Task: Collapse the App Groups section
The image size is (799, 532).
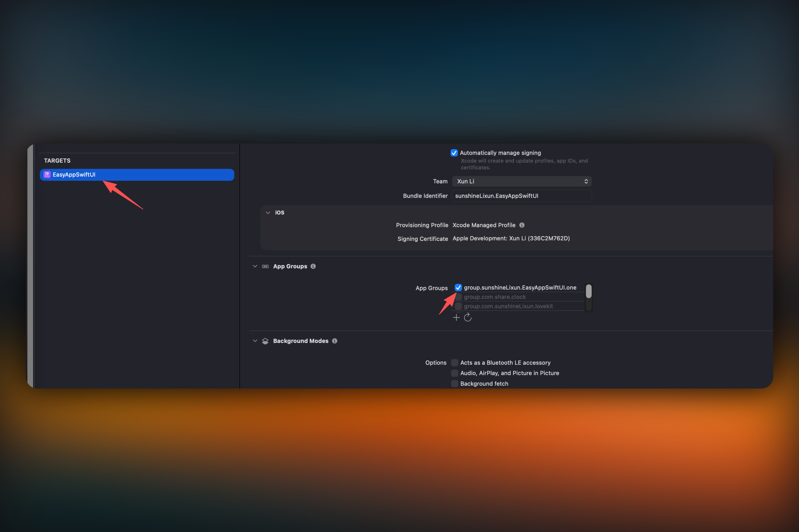Action: (x=255, y=266)
